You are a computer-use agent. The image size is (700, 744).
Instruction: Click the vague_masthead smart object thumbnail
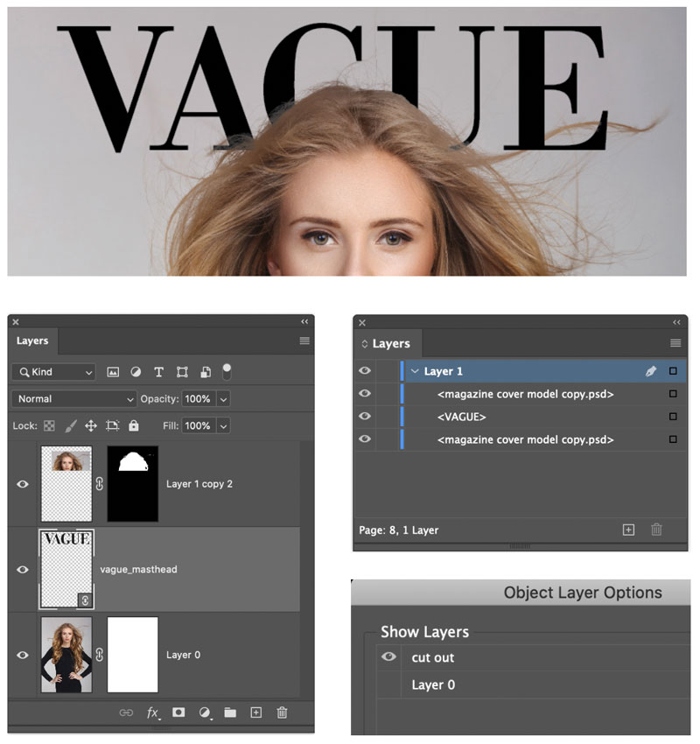coord(66,570)
